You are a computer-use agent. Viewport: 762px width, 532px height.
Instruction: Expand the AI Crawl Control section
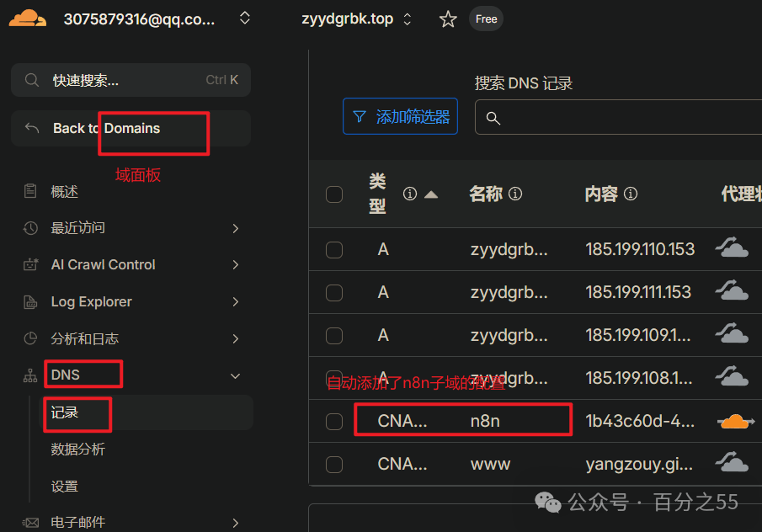pyautogui.click(x=236, y=264)
